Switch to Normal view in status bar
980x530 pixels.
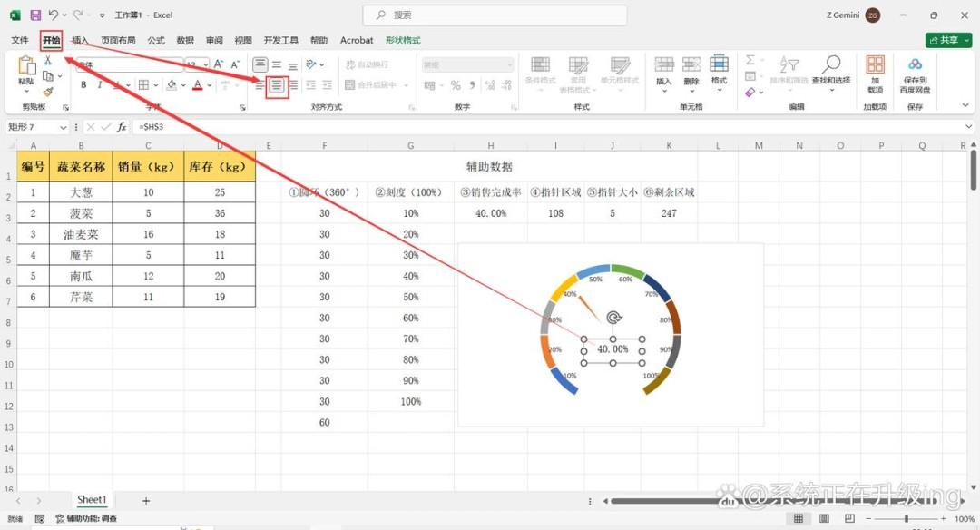(x=799, y=519)
